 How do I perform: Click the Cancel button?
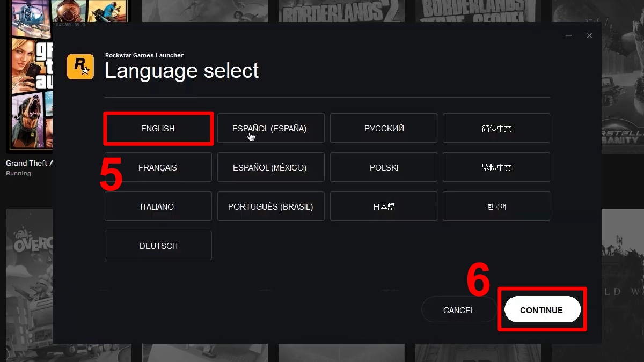pyautogui.click(x=459, y=310)
